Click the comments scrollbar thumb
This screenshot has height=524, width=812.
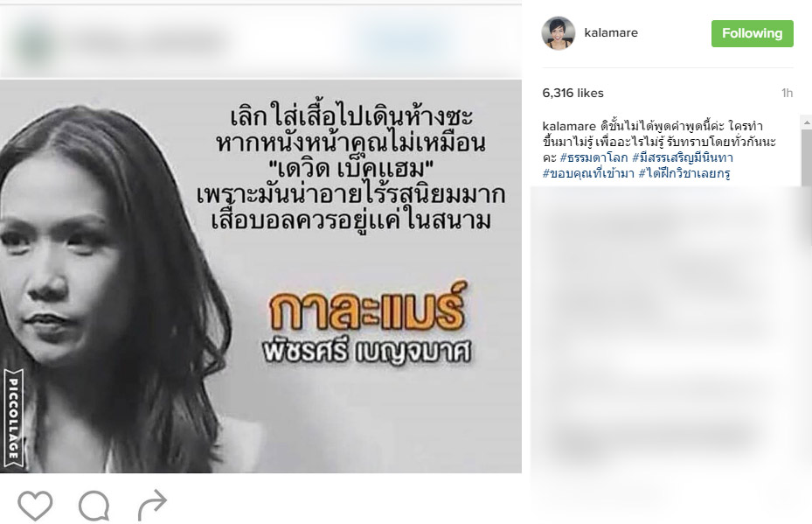point(806,158)
